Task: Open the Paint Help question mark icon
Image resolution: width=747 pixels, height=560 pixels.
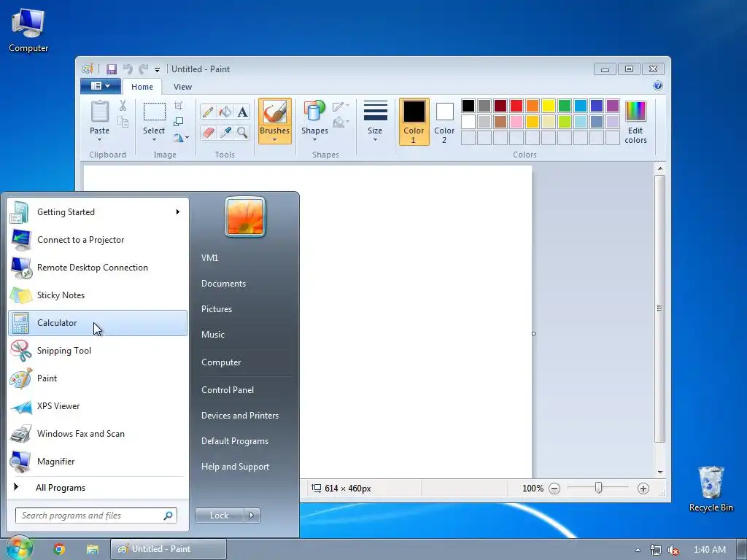Action: 658,86
